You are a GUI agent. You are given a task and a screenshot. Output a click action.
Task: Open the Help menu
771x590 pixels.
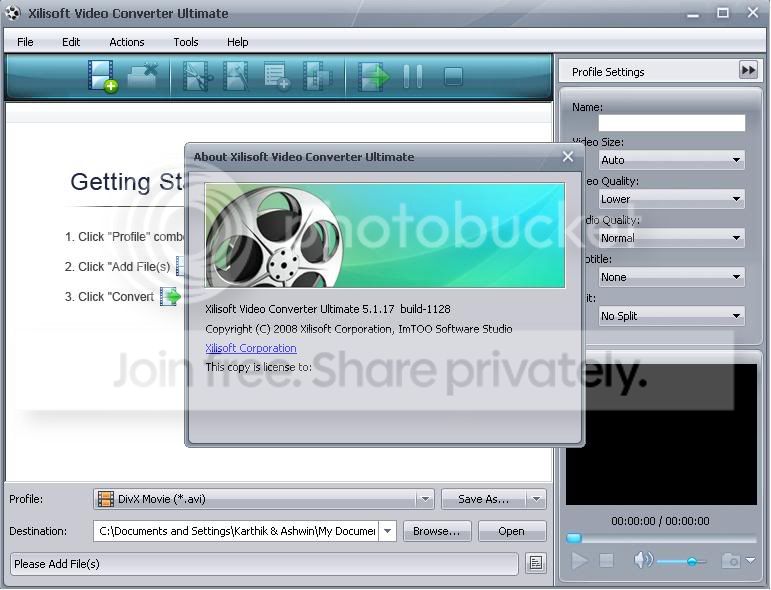[x=237, y=42]
